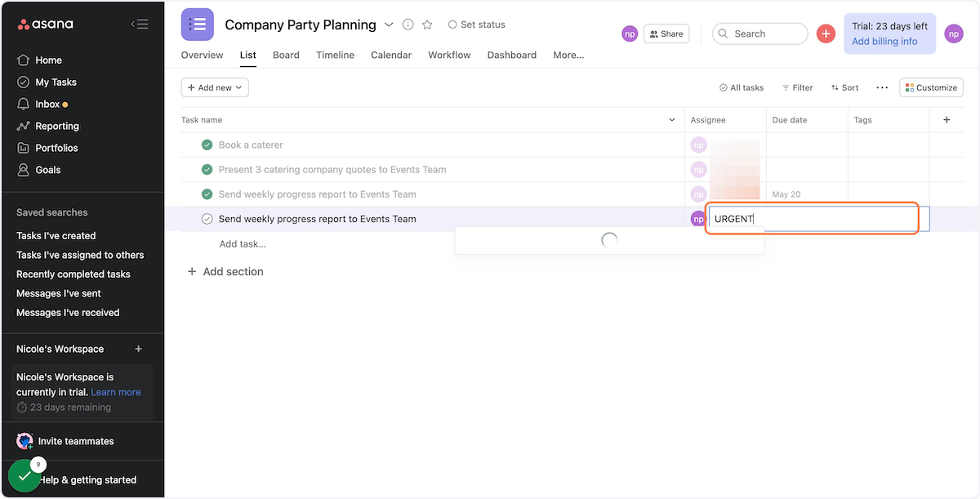The image size is (980, 499).
Task: Switch to the Board tab
Action: pos(286,55)
